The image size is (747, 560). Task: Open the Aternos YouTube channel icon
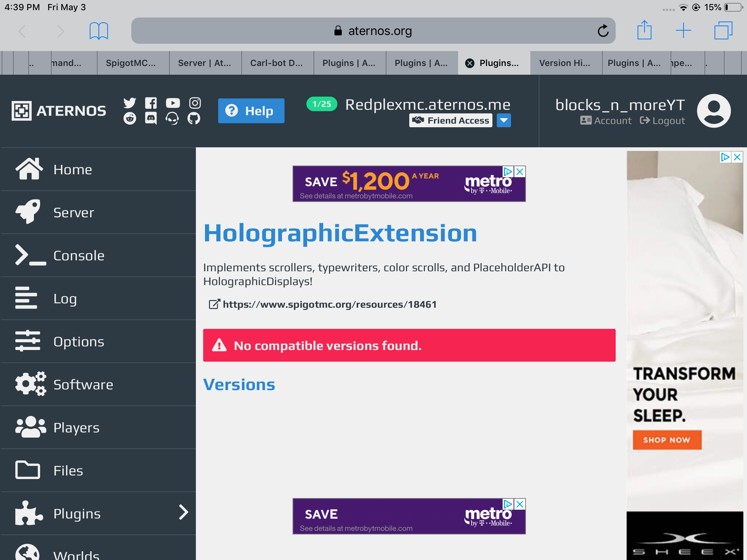[x=173, y=103]
